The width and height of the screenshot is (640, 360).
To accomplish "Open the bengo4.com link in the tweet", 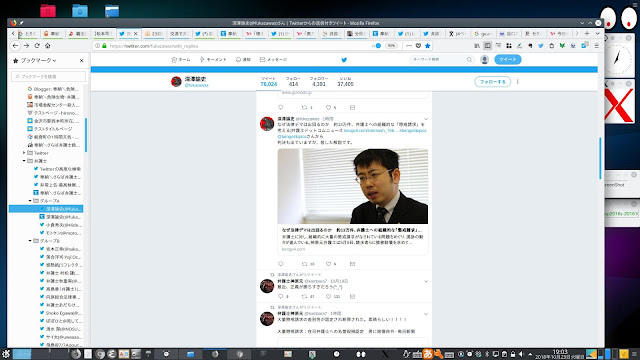I will click(370, 131).
